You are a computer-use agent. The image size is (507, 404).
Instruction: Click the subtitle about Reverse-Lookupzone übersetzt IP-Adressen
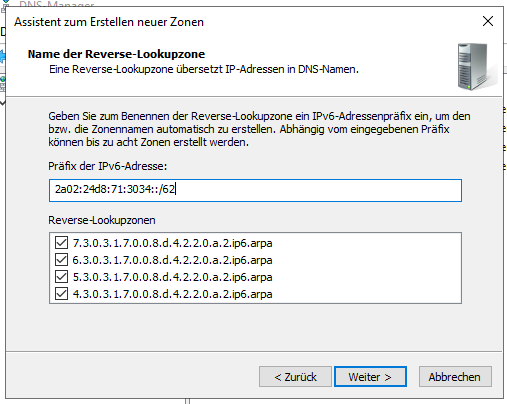[204, 69]
